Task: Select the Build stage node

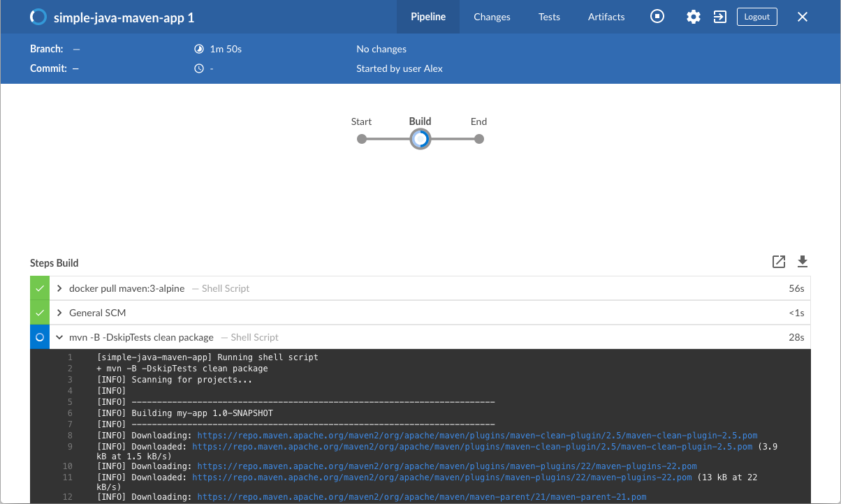Action: [420, 139]
